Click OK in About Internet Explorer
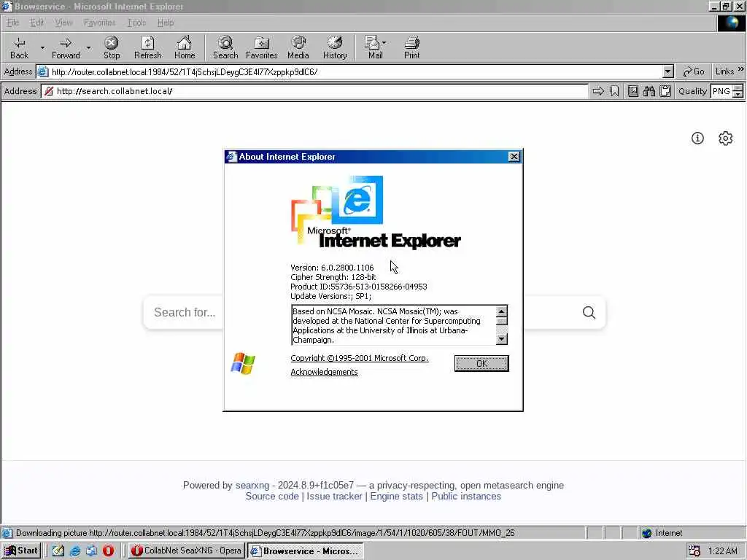This screenshot has height=560, width=747. click(481, 363)
